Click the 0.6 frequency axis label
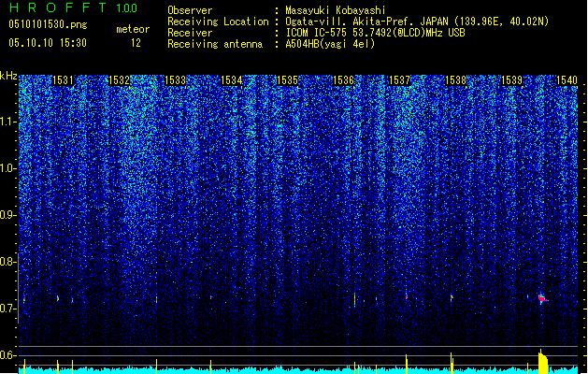The image size is (588, 374). 7,355
